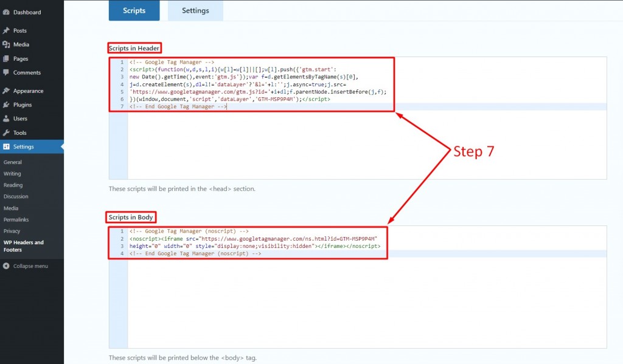
Task: Click the Dashboard gauge icon
Action: [6, 12]
